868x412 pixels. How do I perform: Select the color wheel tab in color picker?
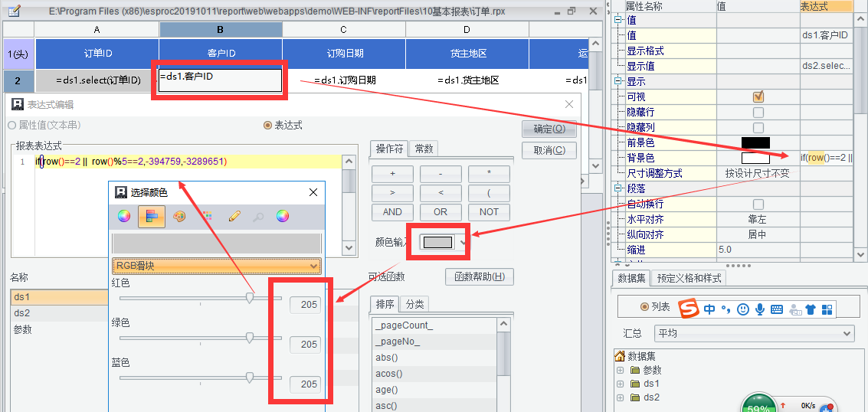[x=124, y=216]
